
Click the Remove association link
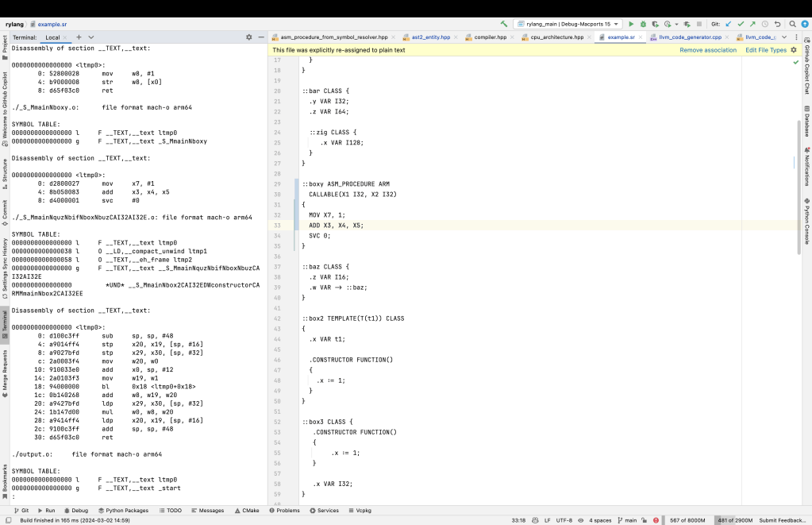(x=708, y=50)
